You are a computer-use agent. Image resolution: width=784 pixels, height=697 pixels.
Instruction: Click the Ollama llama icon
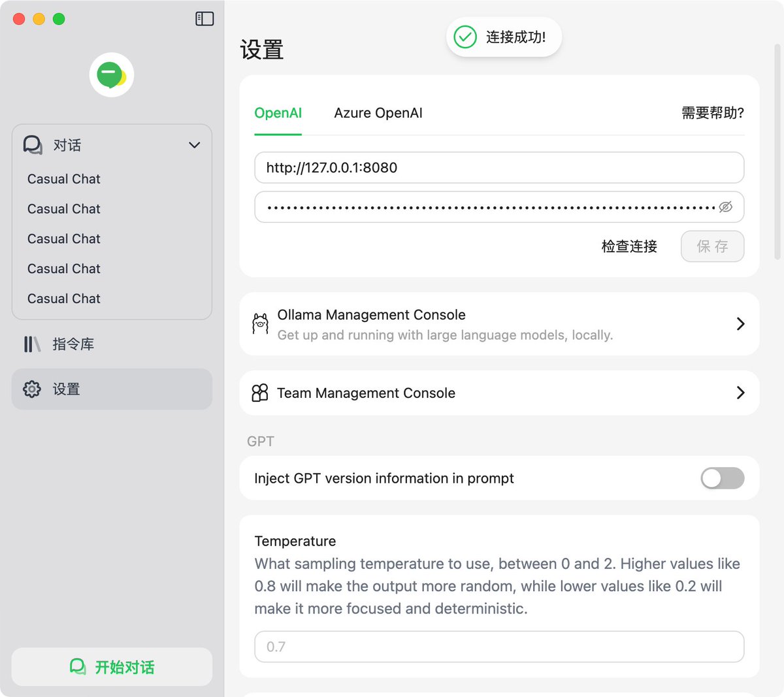260,323
